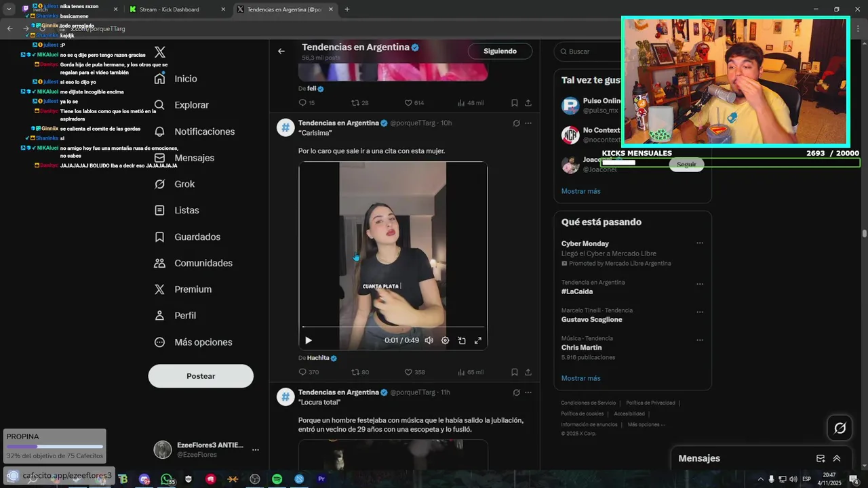Open Explorar in the X sidebar
The height and width of the screenshot is (488, 868).
tap(181, 105)
